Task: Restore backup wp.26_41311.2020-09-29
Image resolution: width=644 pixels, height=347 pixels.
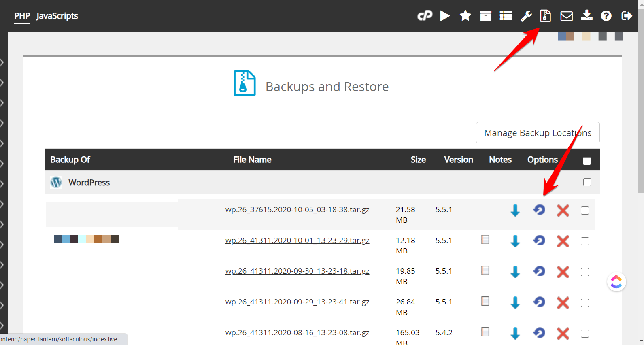Action: click(539, 302)
